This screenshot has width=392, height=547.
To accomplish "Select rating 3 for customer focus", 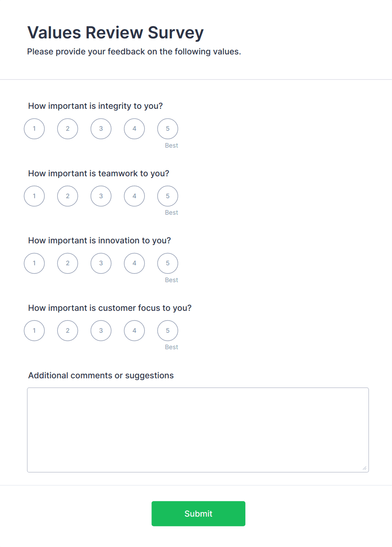I will click(101, 331).
